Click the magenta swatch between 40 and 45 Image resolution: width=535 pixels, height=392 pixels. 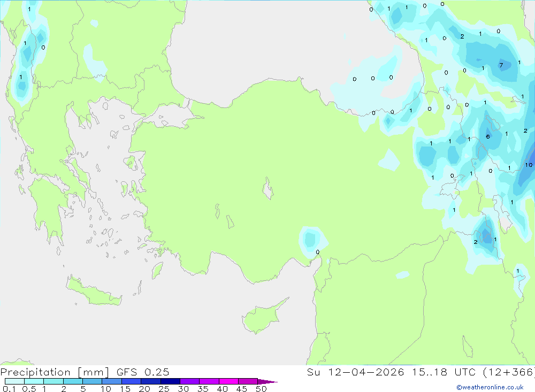228,381
